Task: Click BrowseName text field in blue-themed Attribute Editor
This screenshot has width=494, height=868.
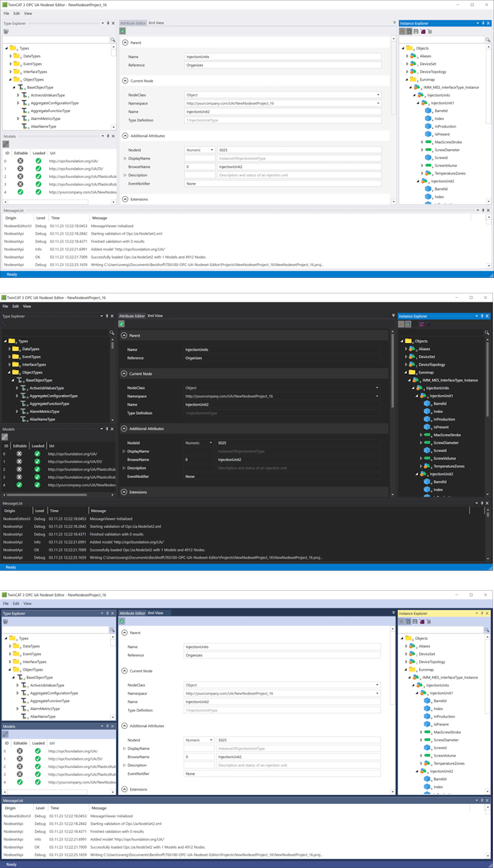Action: [299, 757]
